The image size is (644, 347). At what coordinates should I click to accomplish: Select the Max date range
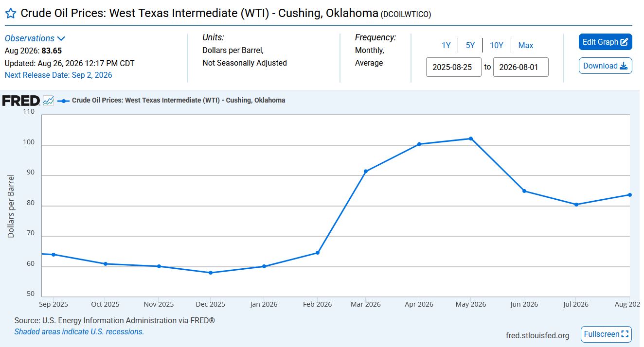pyautogui.click(x=526, y=45)
